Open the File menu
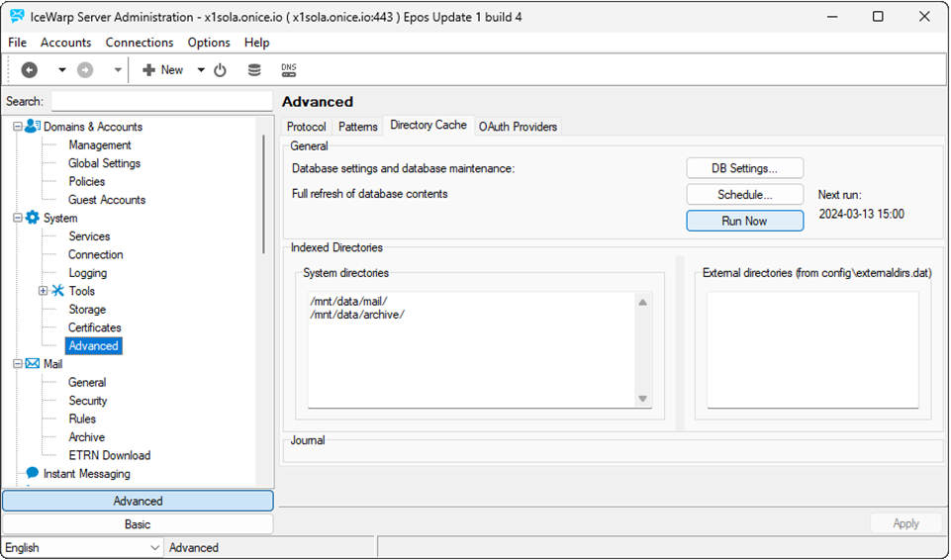951x560 pixels. (17, 43)
